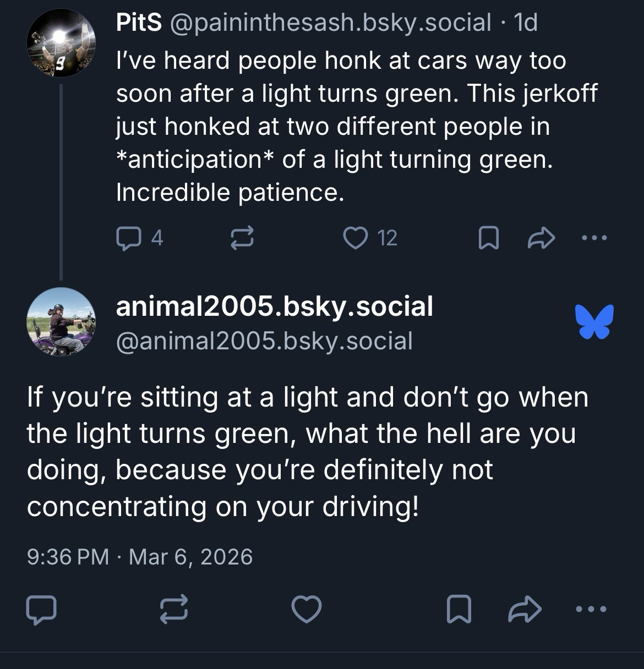This screenshot has width=644, height=669.
Task: Repost PitS's honking post
Action: pos(241,238)
